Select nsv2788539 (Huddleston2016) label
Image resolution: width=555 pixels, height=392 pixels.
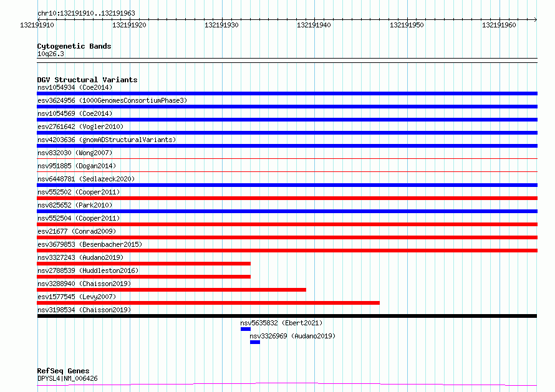(88, 270)
